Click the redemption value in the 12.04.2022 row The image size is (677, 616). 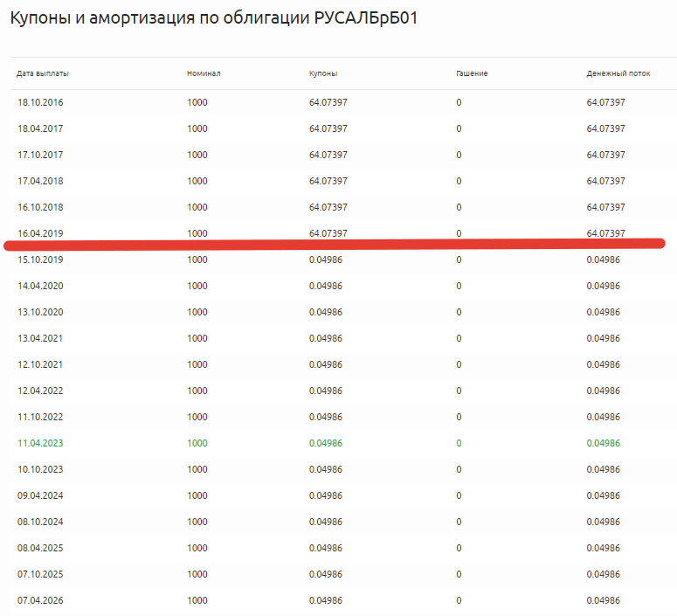[459, 391]
